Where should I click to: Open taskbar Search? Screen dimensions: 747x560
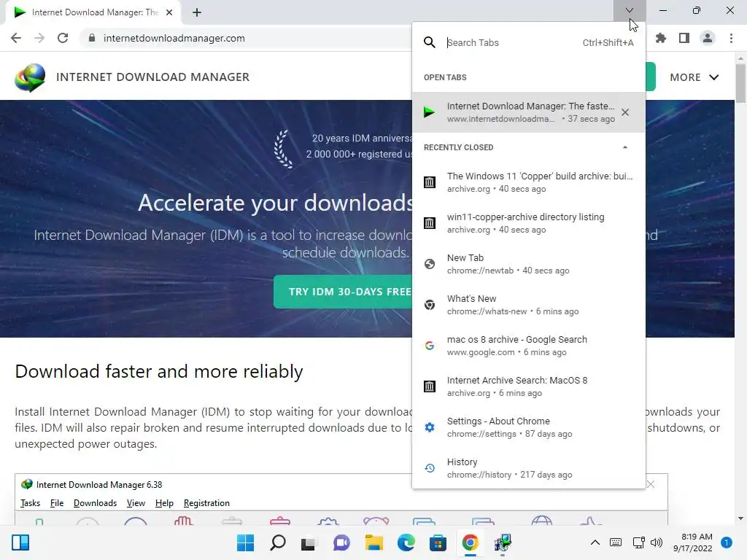click(278, 542)
